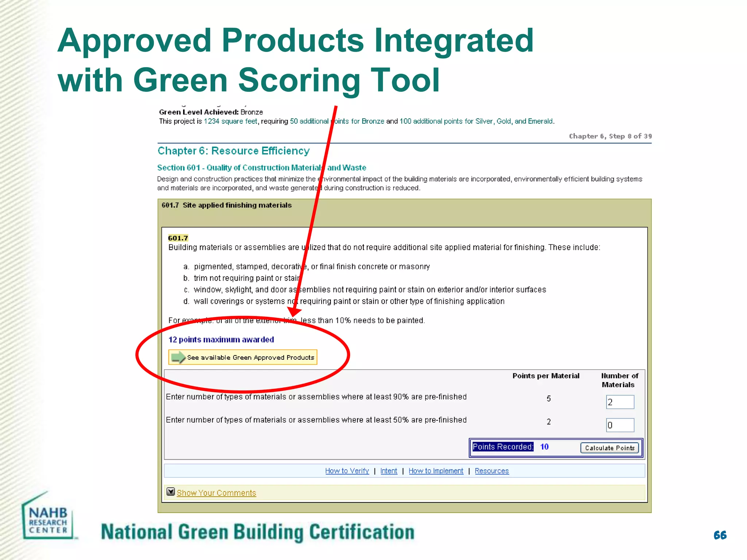Screen dimensions: 747x560
Task: Click item 'd. wall coverings or systems' line
Action: tap(344, 301)
